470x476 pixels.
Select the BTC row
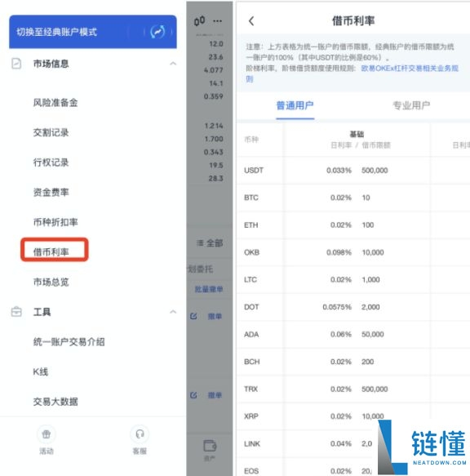(x=353, y=198)
